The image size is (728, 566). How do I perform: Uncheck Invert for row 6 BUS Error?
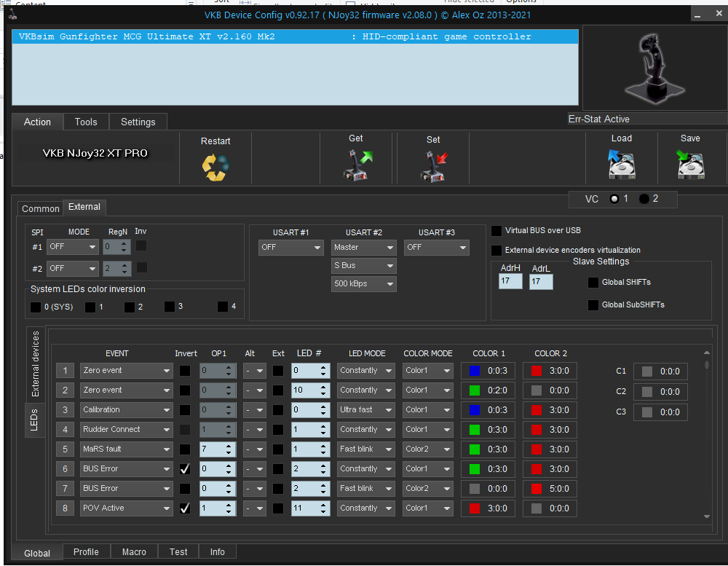tap(185, 469)
